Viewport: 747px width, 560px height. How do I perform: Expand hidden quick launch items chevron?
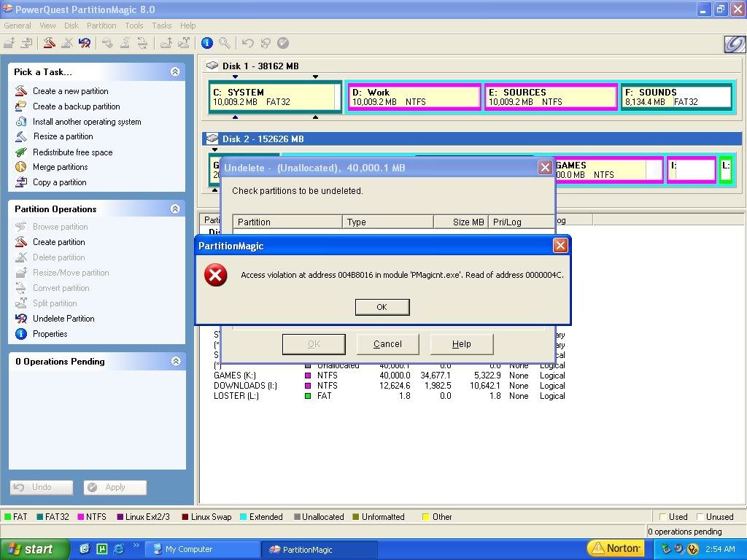136,545
